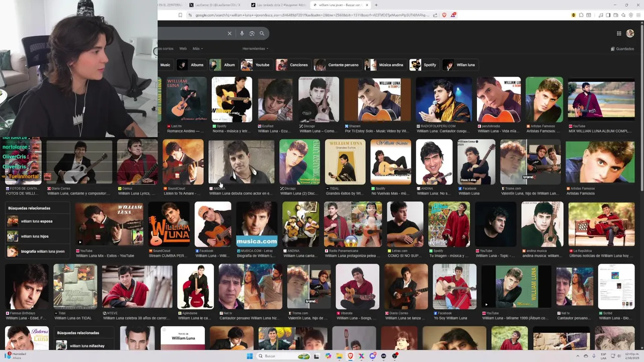Image resolution: width=644 pixels, height=362 pixels.
Task: Open Discord from the taskbar
Action: [x=372, y=356]
